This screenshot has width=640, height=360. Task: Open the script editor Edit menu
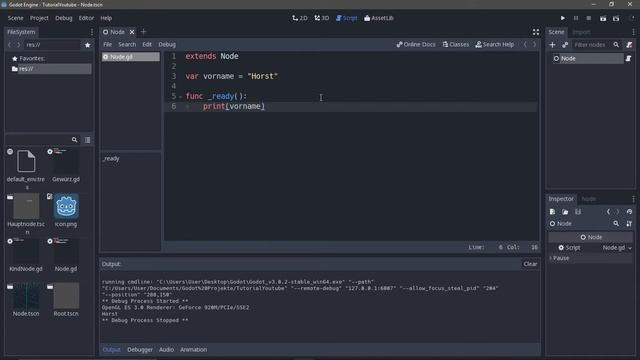(x=147, y=44)
